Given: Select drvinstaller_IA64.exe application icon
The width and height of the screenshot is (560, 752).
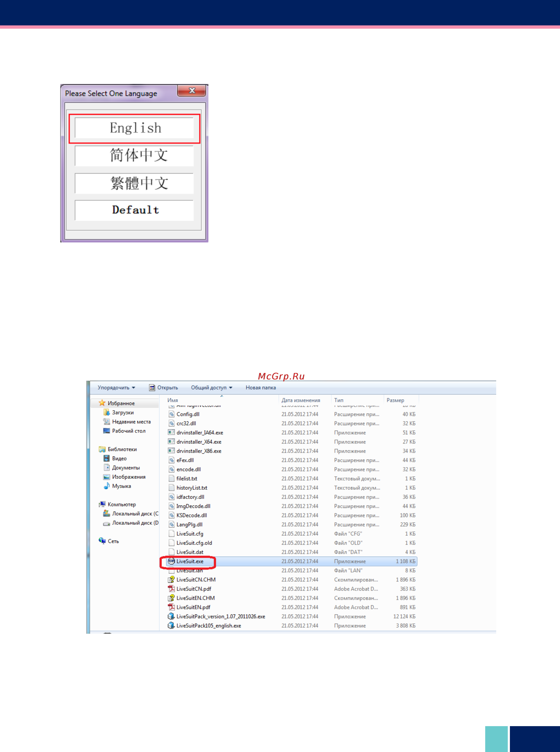Looking at the screenshot, I should (171, 432).
